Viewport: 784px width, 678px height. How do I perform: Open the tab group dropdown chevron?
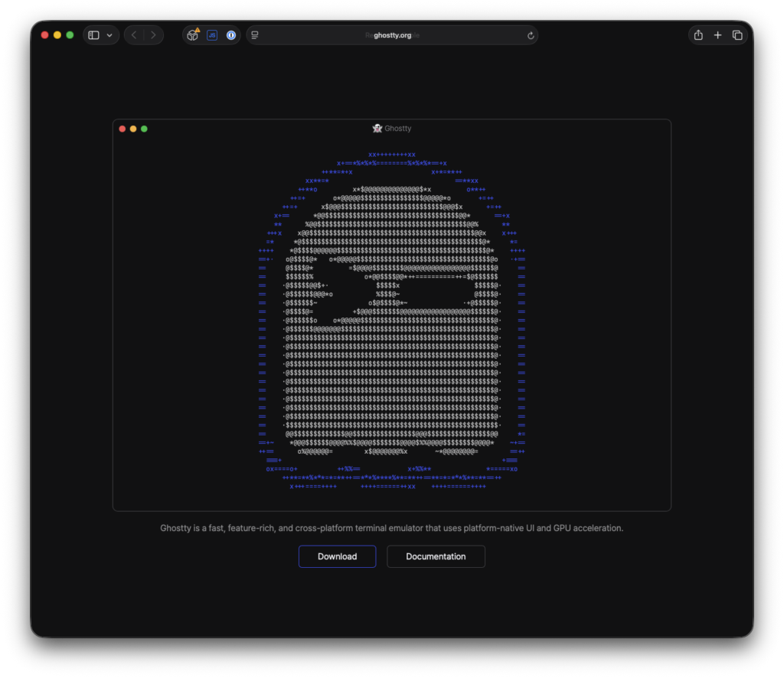(109, 35)
